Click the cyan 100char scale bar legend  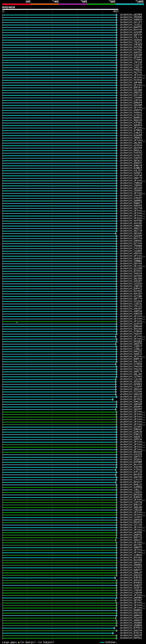102,642
